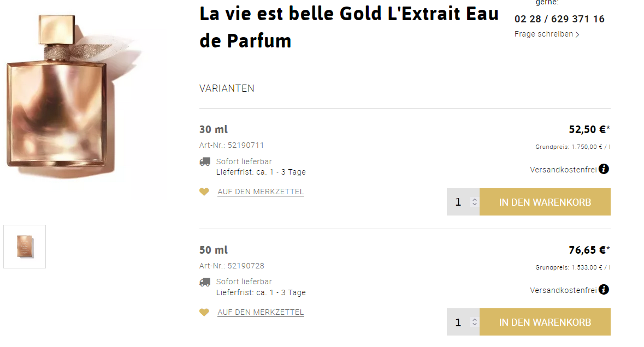Screen dimensions: 644x347
Task: Click shipping info icon for 30 ml
Action: coord(604,169)
